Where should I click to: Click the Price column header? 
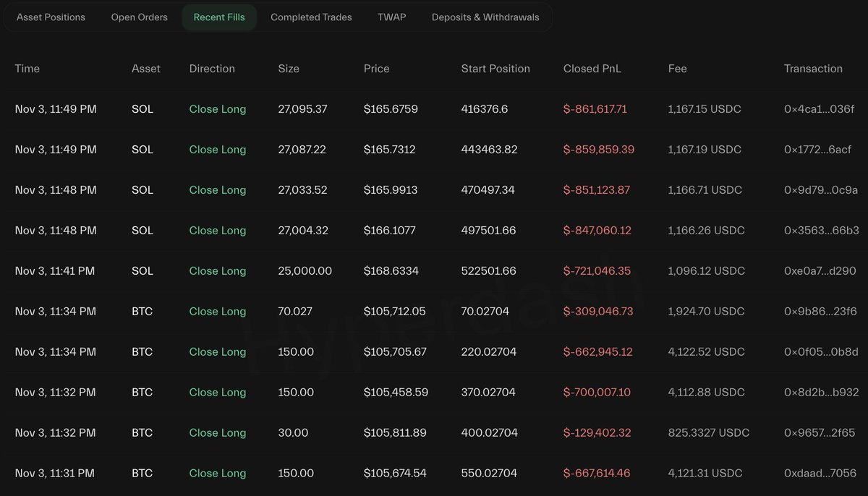376,69
